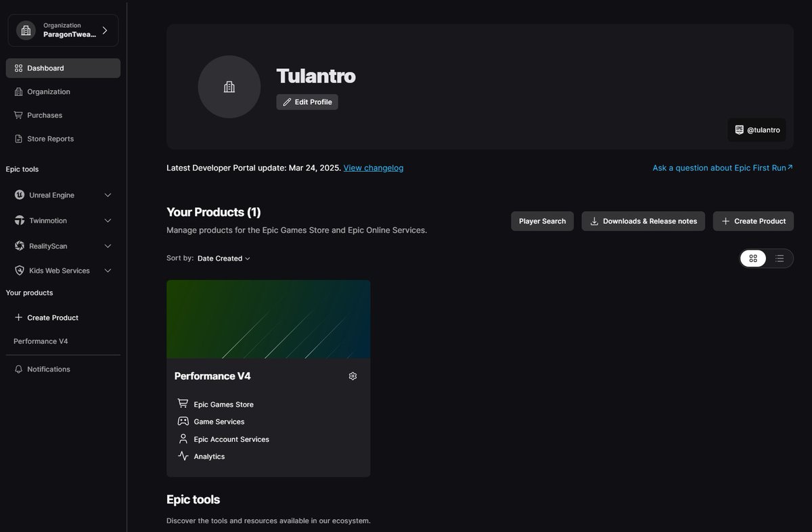
Task: Expand the Twinmotion chevron
Action: point(108,221)
